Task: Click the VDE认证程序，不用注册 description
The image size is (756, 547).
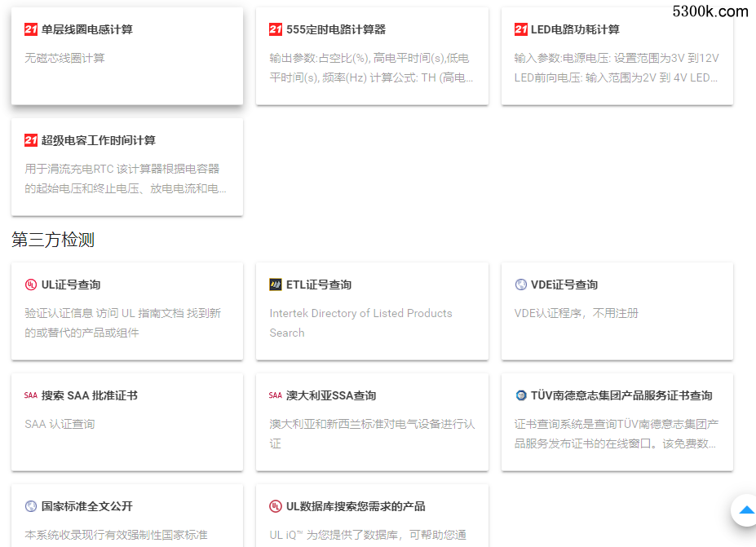Action: (576, 313)
